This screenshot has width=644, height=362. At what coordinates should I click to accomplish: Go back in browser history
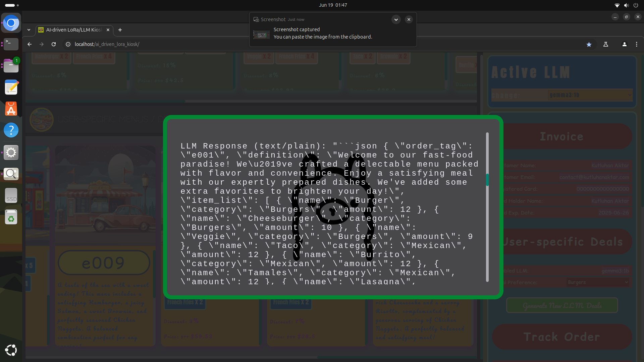click(30, 44)
